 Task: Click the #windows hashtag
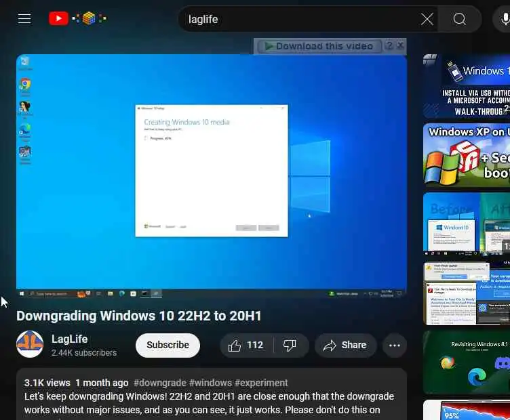210,383
